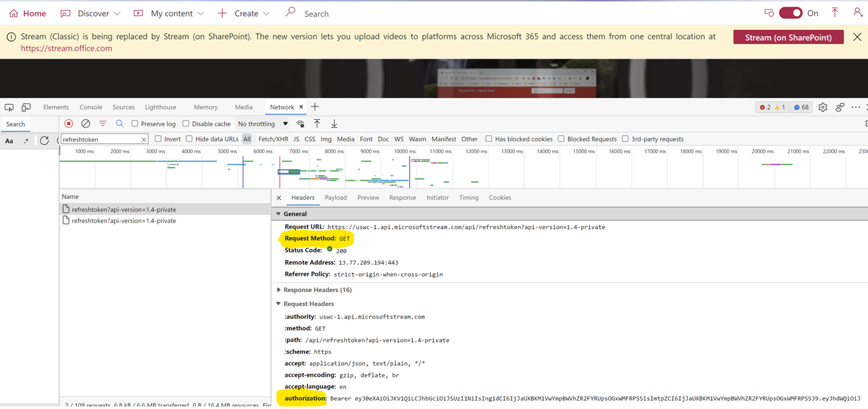Open the user profile icon

[x=858, y=12]
